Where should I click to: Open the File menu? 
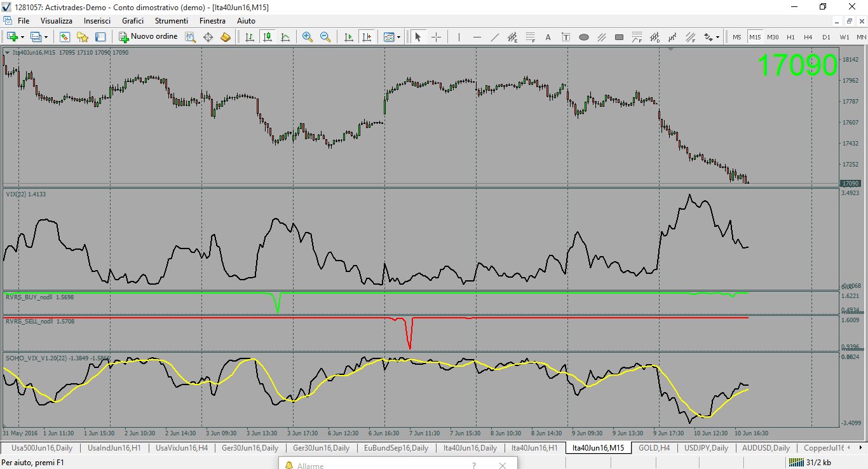pyautogui.click(x=24, y=21)
